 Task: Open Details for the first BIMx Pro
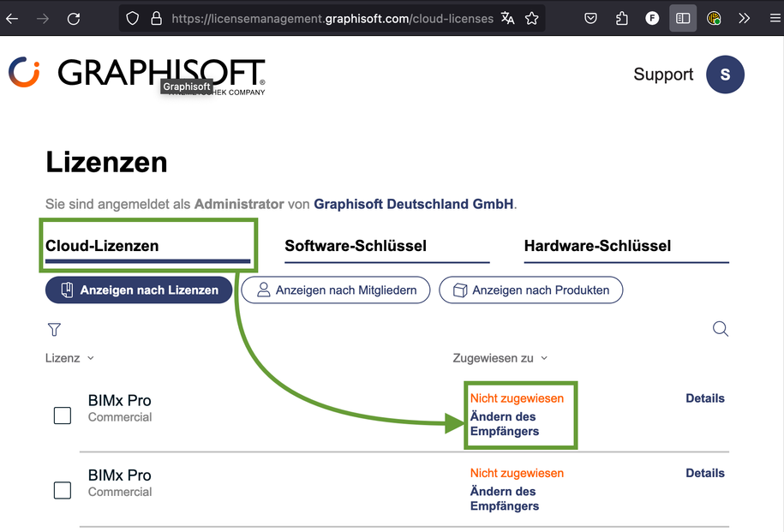tap(704, 398)
